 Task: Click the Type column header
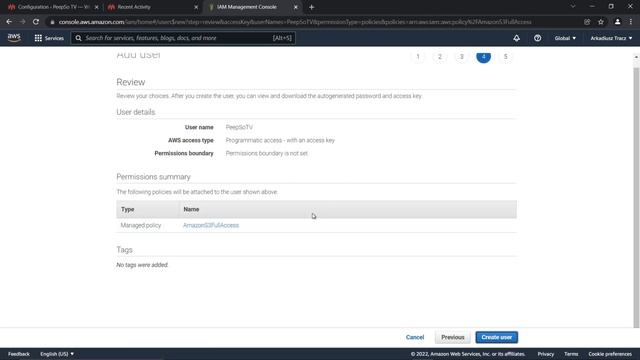128,209
